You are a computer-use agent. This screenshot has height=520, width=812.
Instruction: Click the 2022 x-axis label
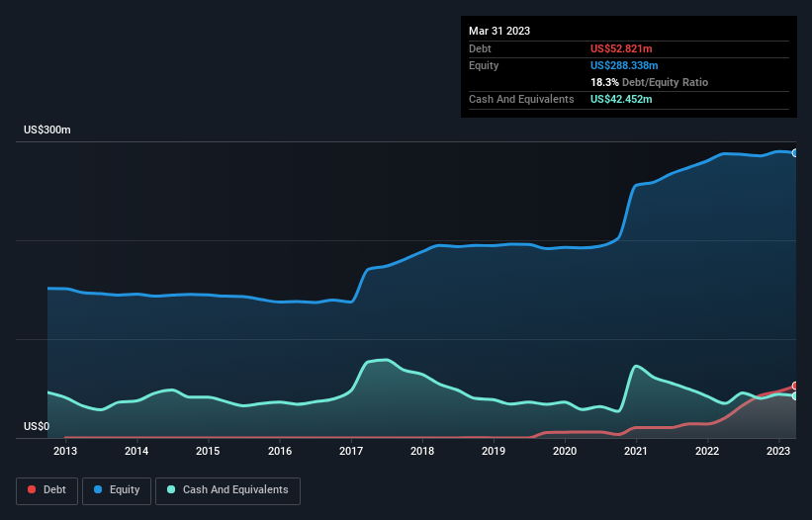(707, 451)
